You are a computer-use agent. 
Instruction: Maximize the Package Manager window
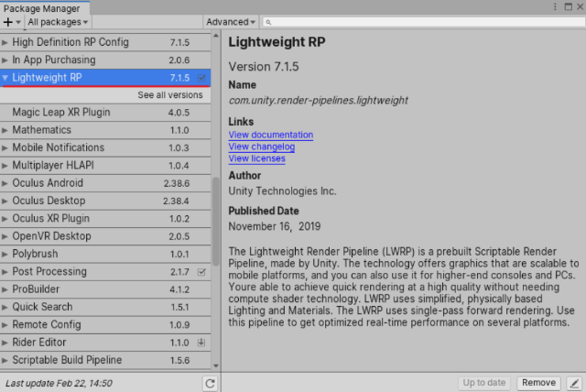pos(568,6)
